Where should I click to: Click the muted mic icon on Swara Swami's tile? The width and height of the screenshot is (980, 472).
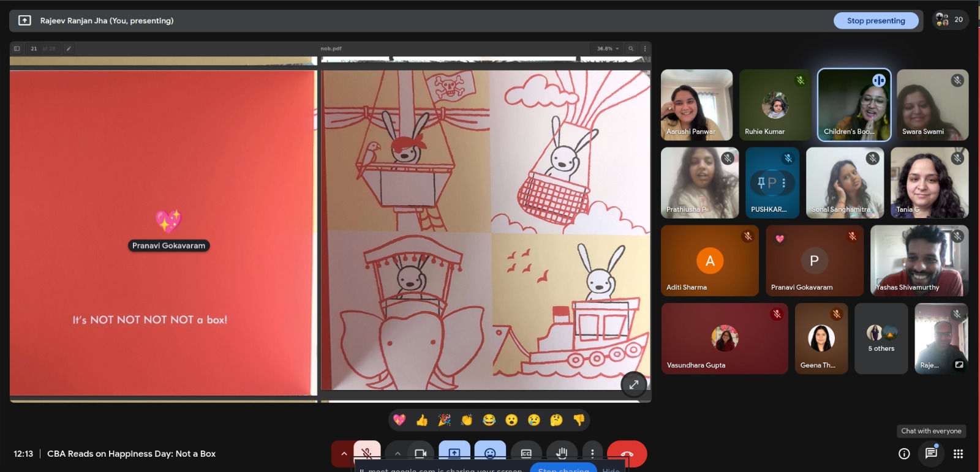point(957,80)
